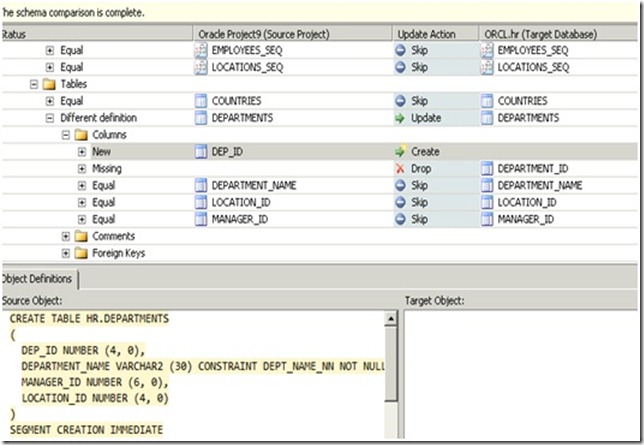Click the CREATE TABLE HR.DEPARTMENTS line
Viewport: 644px width, 445px height.
tap(89, 318)
